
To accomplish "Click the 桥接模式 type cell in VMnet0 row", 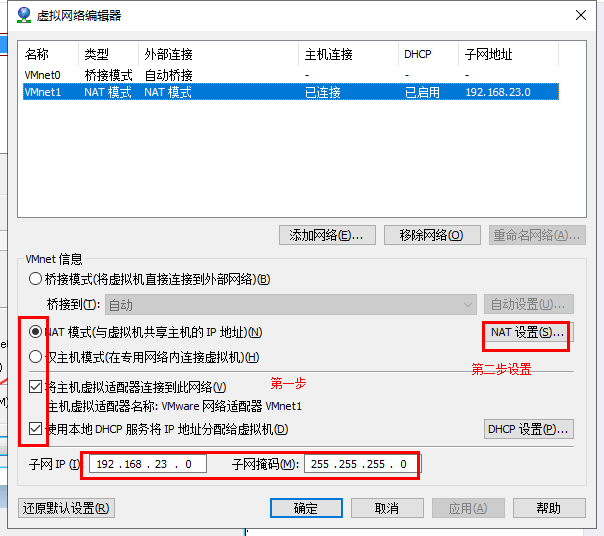I will coord(108,75).
